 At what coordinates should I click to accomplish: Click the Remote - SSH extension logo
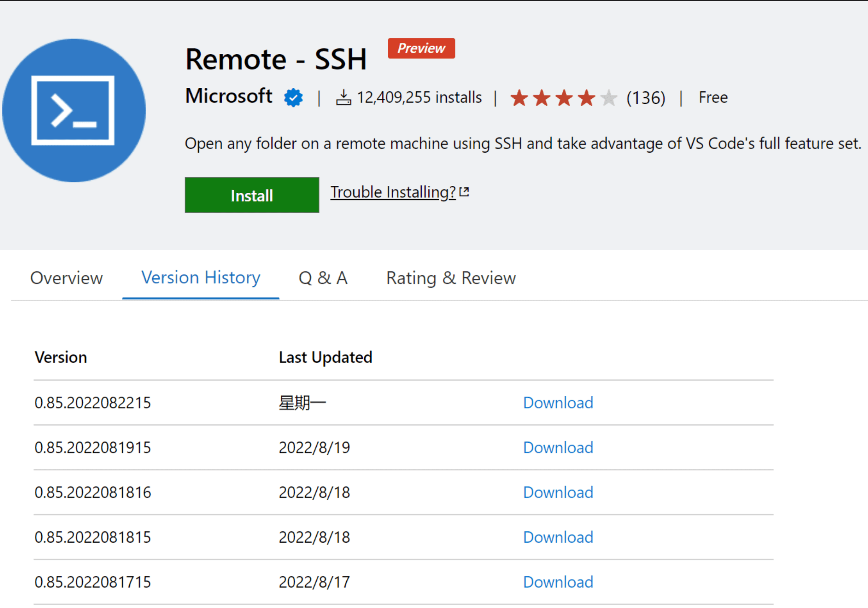pos(74,110)
